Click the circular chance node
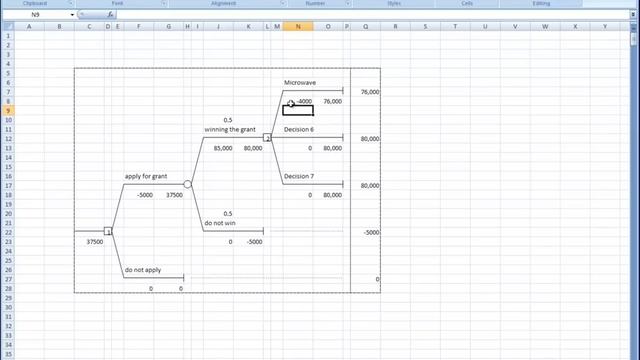Viewport: 640px width, 360px height. coord(187,184)
